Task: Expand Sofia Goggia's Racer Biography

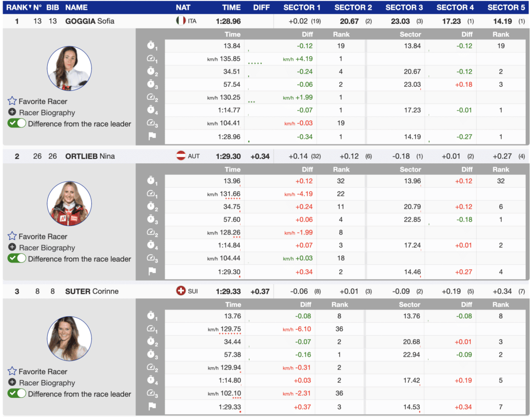Action: tap(12, 112)
